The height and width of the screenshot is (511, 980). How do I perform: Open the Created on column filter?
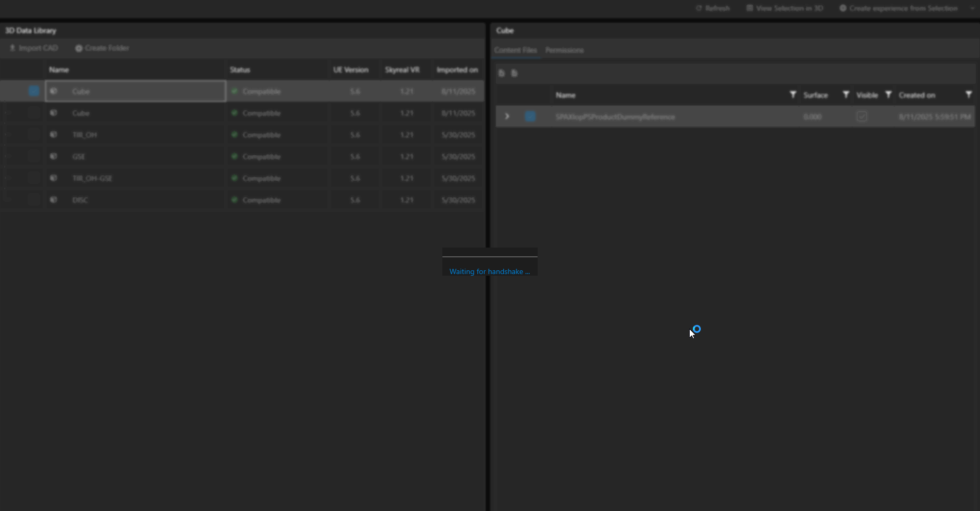969,94
